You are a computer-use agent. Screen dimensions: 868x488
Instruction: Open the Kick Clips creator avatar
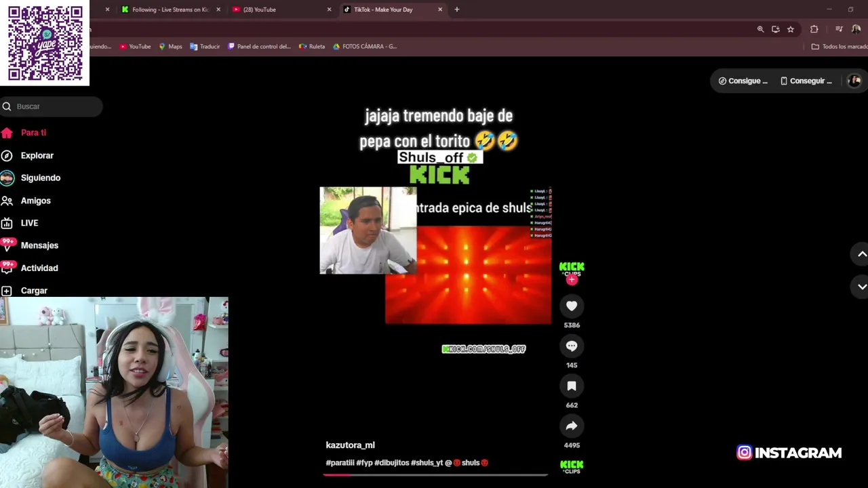click(x=572, y=268)
